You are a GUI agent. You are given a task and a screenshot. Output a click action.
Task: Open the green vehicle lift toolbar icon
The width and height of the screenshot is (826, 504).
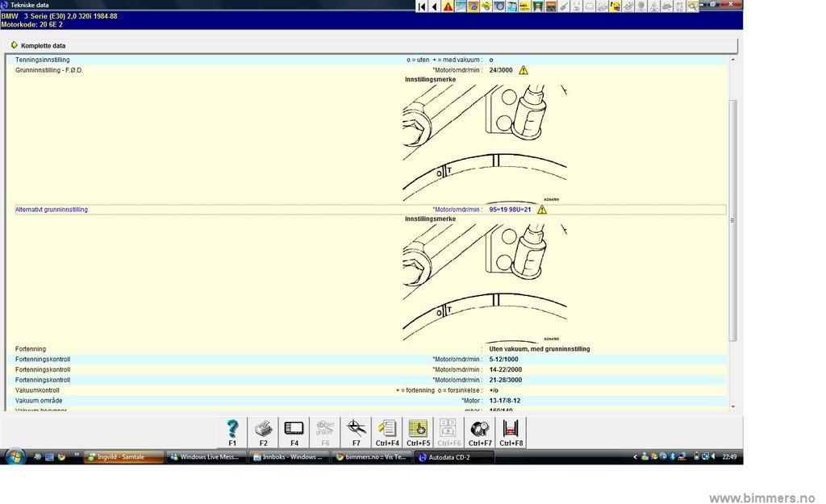(538, 6)
